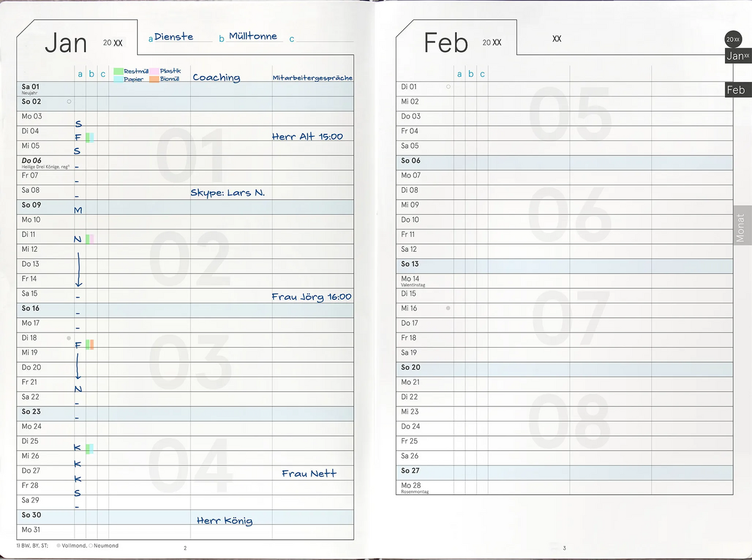Click the handwritten 'F' in the Di 18 row
The height and width of the screenshot is (560, 752).
[x=78, y=345]
